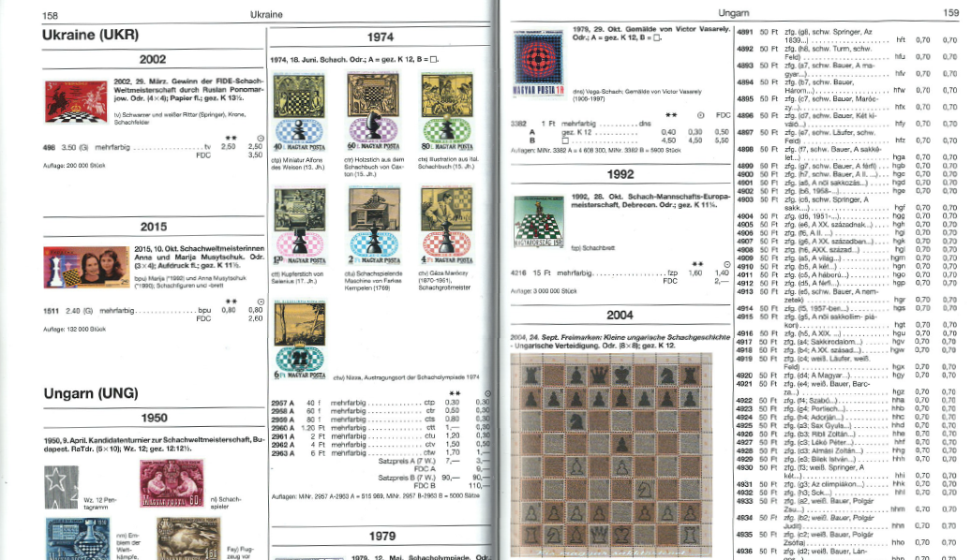The image size is (971, 560).
Task: Click catalog number "4916"
Action: (744, 333)
